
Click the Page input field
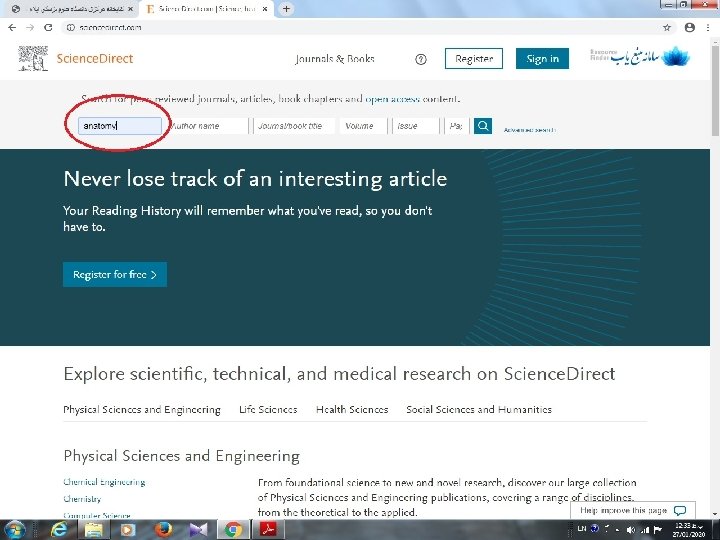point(456,126)
